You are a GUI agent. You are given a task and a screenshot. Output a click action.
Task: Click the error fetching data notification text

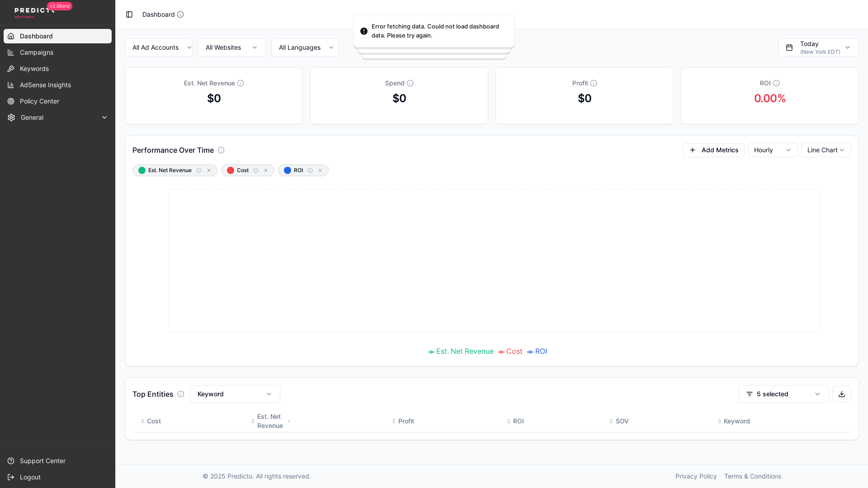tap(435, 31)
